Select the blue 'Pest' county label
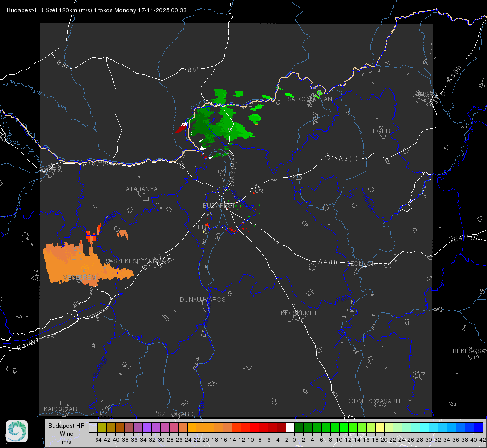 (342, 300)
